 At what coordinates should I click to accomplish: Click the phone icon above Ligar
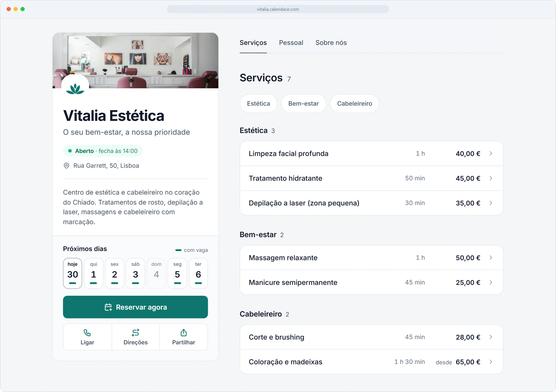click(87, 333)
